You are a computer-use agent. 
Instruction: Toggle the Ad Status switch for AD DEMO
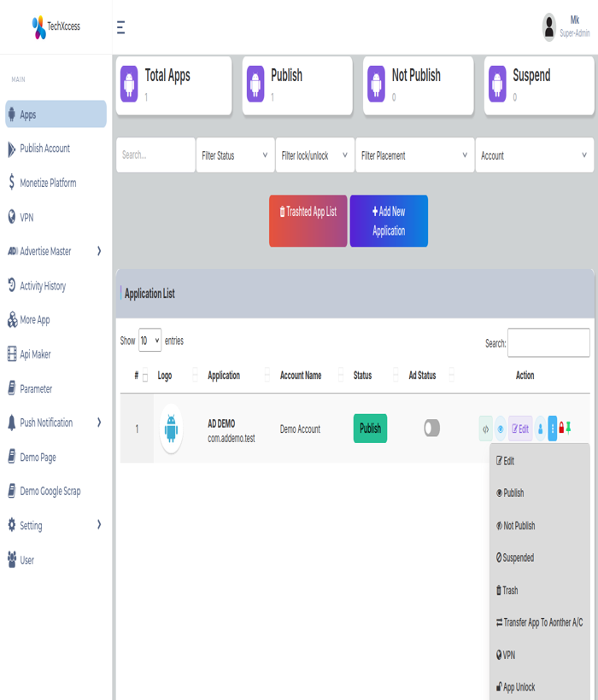point(432,429)
